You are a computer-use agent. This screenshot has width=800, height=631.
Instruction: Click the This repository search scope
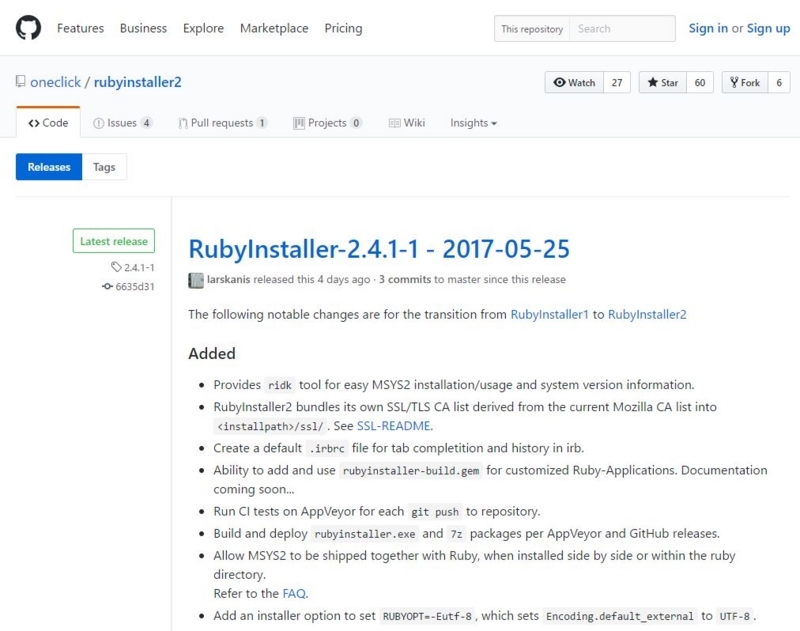(532, 29)
